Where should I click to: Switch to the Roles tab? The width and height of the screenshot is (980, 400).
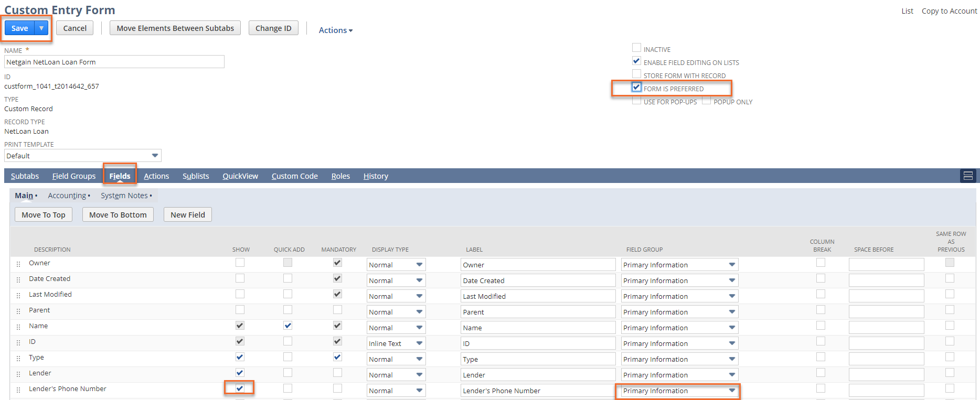tap(340, 176)
